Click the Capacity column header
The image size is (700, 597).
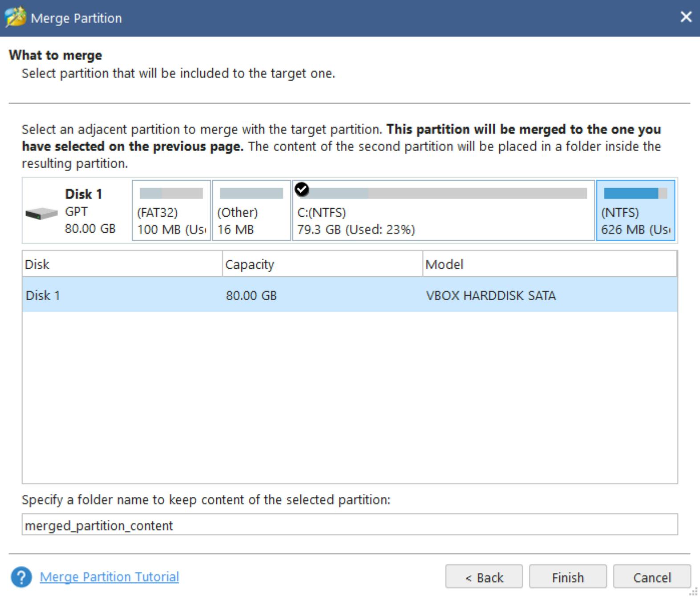[x=322, y=264]
